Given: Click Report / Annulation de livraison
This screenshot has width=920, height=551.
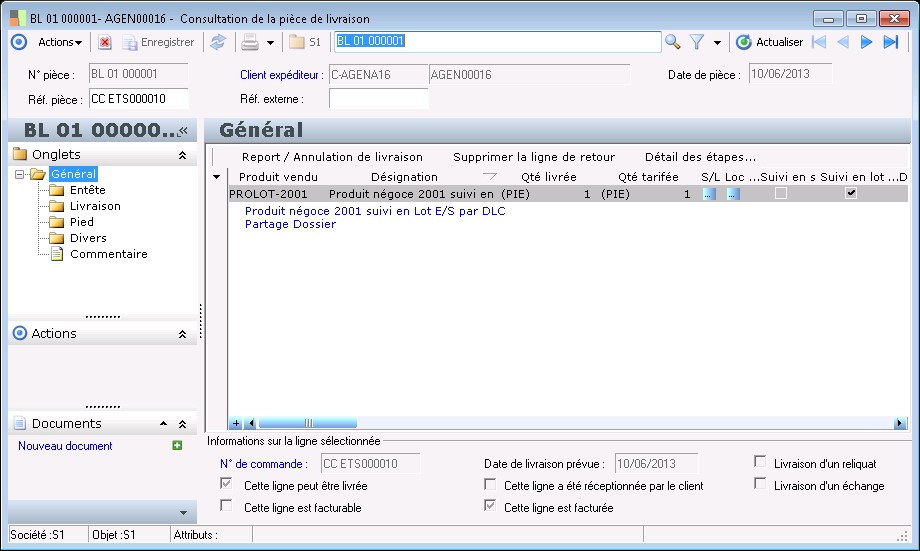Looking at the screenshot, I should tap(332, 157).
